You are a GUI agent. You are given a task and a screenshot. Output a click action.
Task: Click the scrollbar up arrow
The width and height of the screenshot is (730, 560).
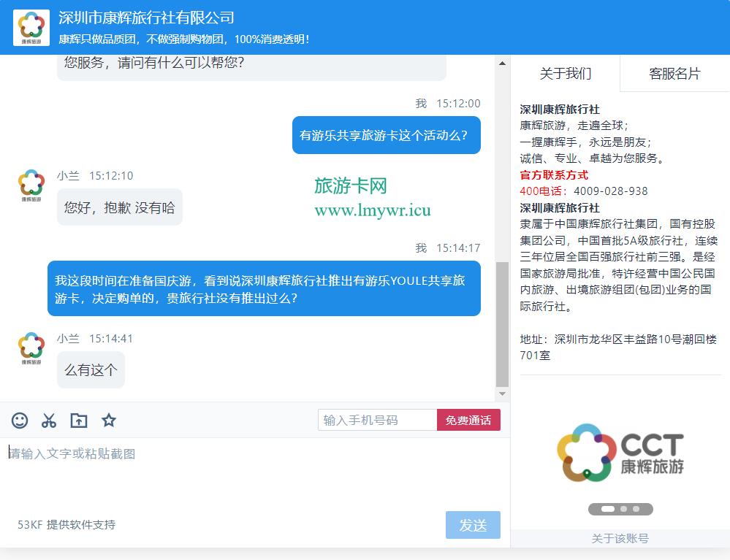coord(502,64)
